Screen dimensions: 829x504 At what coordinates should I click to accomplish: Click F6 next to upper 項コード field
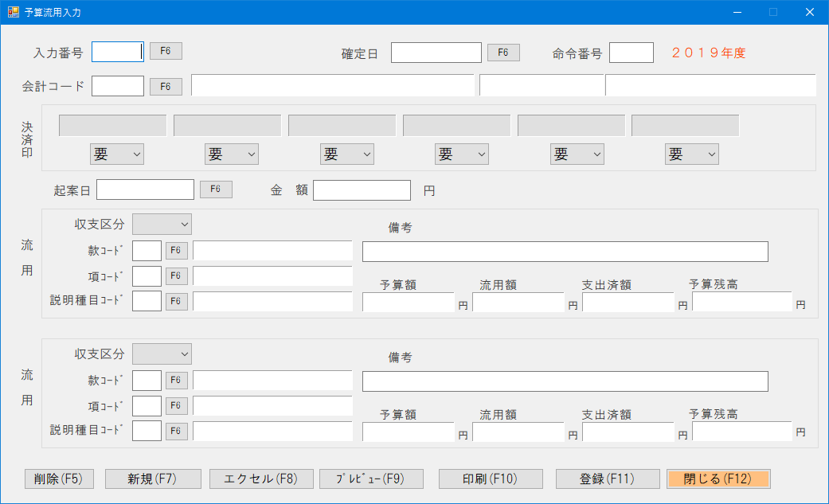[x=176, y=275]
